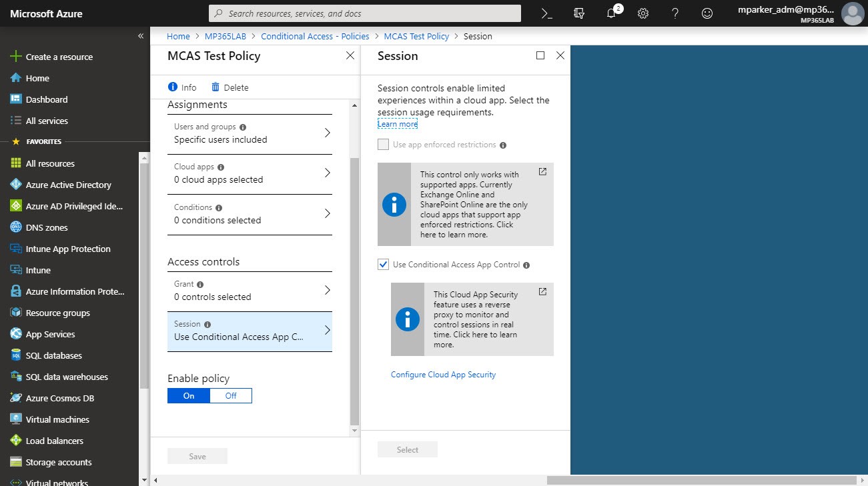Viewport: 868px width, 486px height.
Task: Click Conditional Access - Policies breadcrumb
Action: pos(315,36)
